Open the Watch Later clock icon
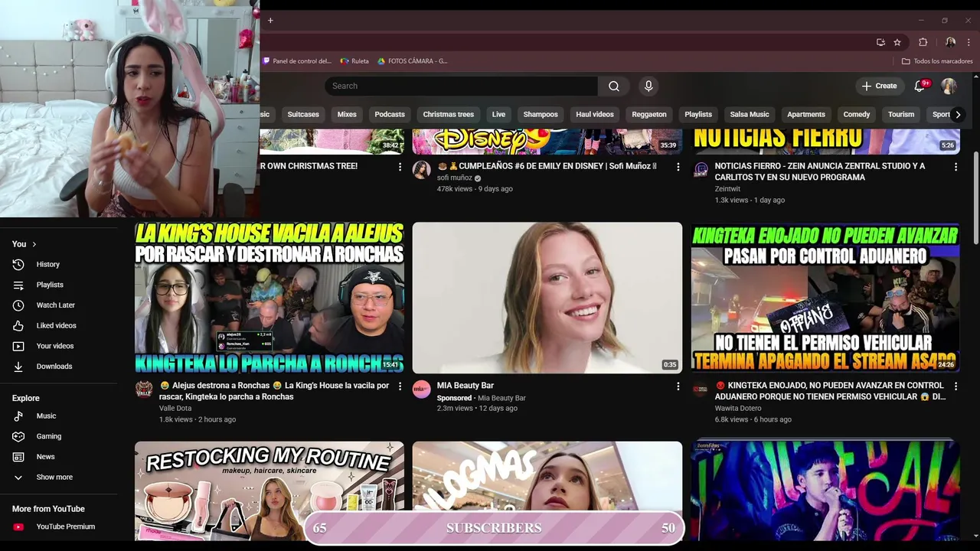Image resolution: width=980 pixels, height=551 pixels. (18, 305)
